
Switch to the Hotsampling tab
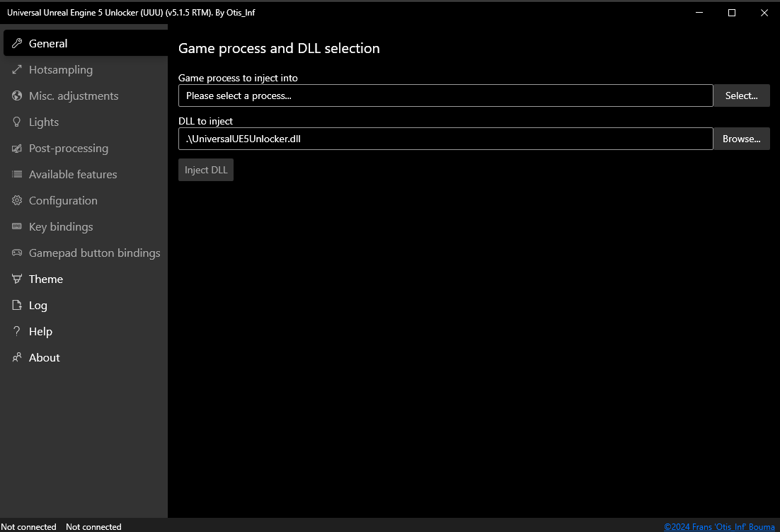86,69
